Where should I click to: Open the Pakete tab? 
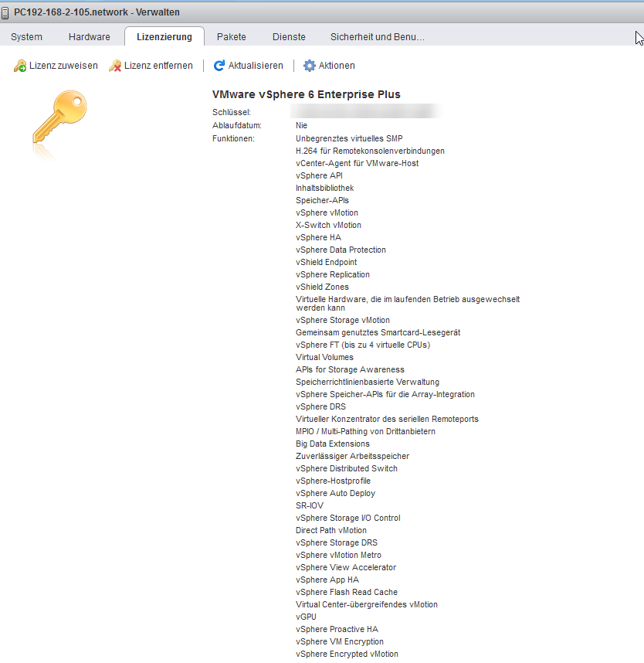coord(232,37)
